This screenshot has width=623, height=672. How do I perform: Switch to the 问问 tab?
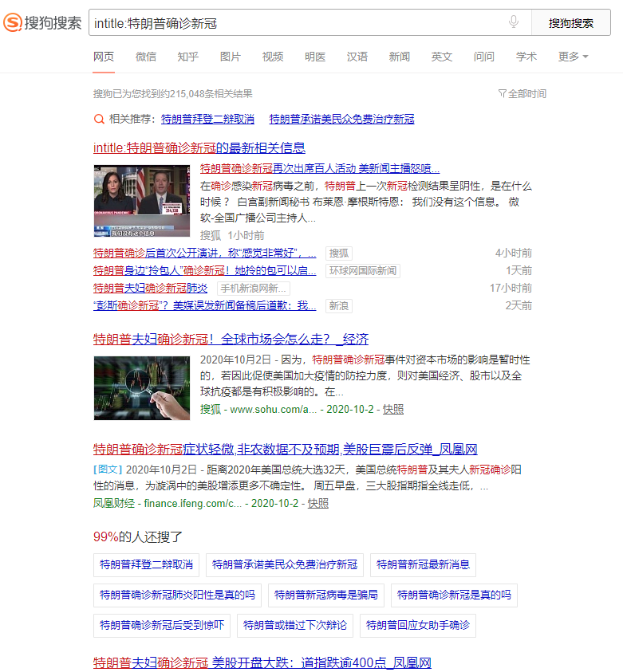[x=484, y=57]
